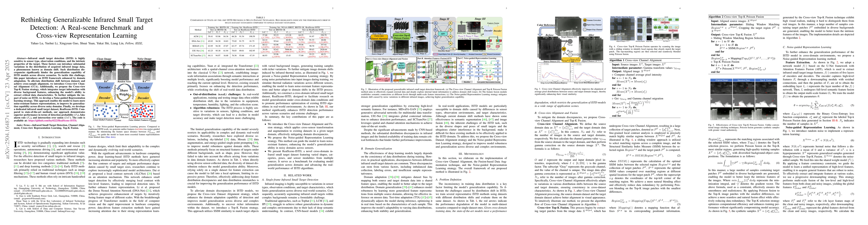Click the plus-circle sum icon in Fig. 1

pyautogui.click(x=124, y=64)
